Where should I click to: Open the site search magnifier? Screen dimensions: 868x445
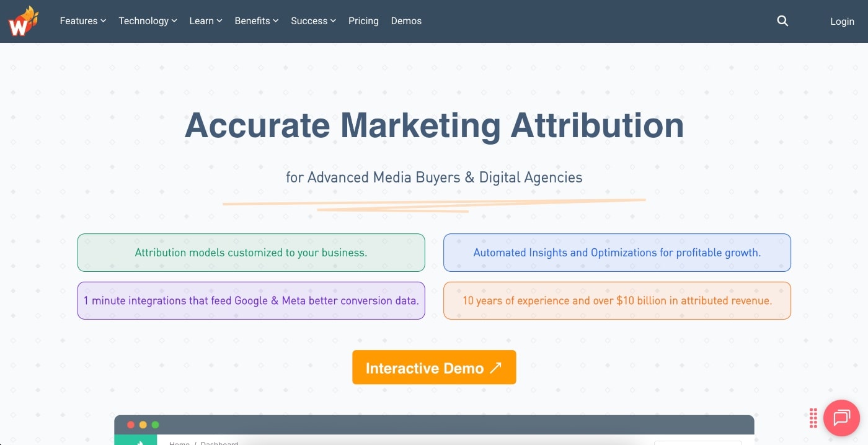click(x=782, y=21)
